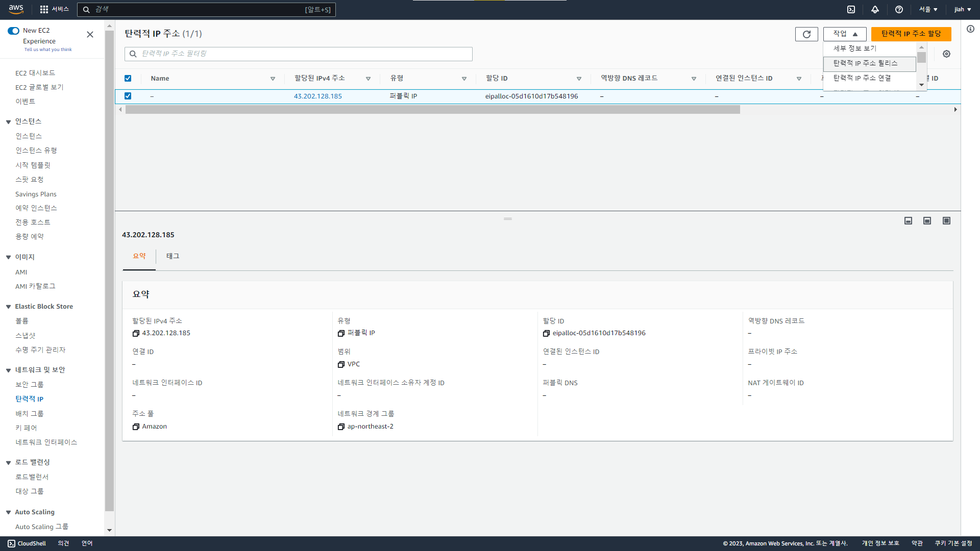The height and width of the screenshot is (551, 980).
Task: Toggle select-all checkbox in table header
Action: click(x=128, y=78)
